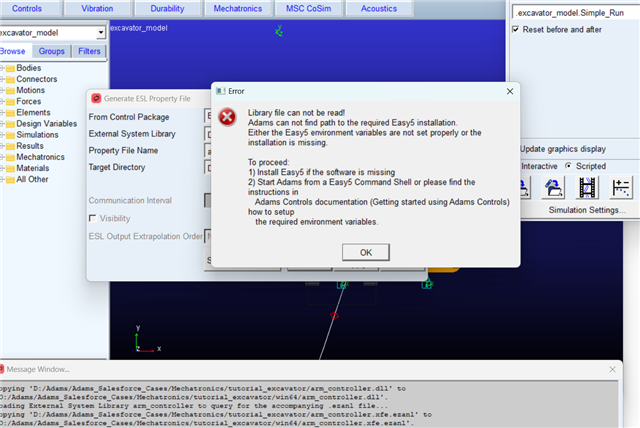Switch to the Filters tab
This screenshot has width=640, height=428.
tap(89, 51)
